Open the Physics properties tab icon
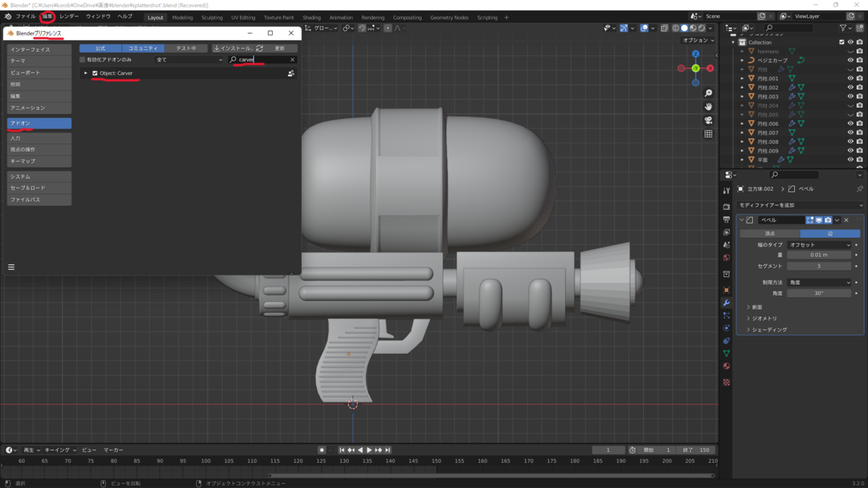The width and height of the screenshot is (868, 488). 726,328
